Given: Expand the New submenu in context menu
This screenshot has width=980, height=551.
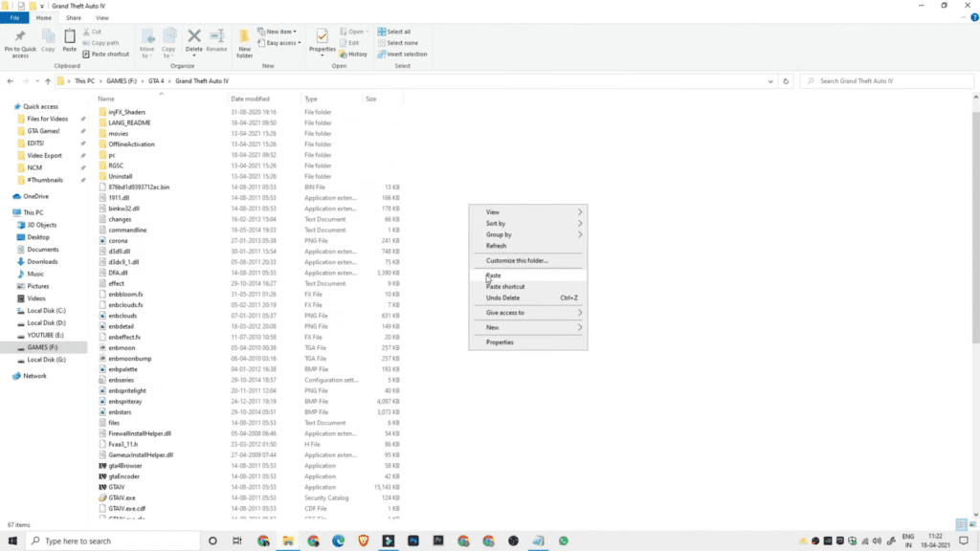Looking at the screenshot, I should (533, 327).
